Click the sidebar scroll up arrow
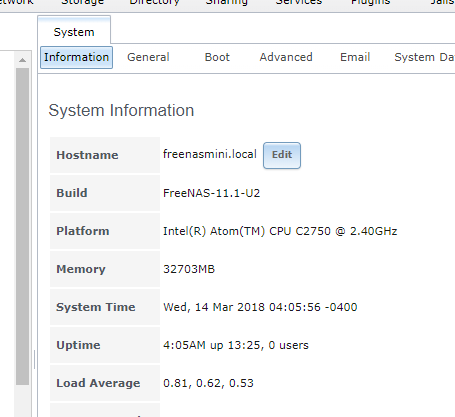455x417 pixels. (22, 60)
